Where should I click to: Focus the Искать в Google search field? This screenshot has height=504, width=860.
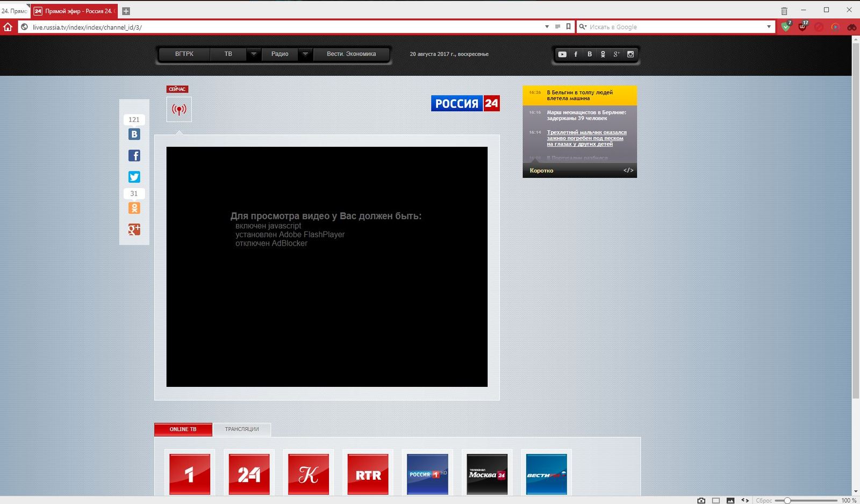click(x=676, y=27)
